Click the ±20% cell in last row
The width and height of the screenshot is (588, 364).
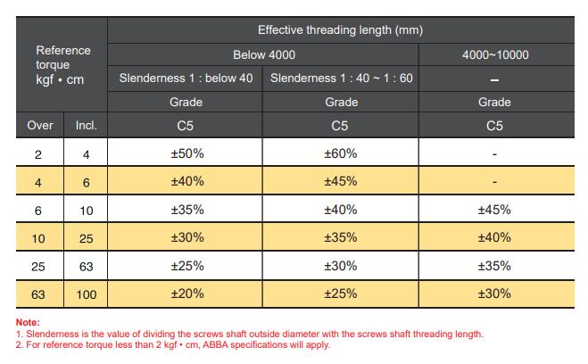click(187, 294)
